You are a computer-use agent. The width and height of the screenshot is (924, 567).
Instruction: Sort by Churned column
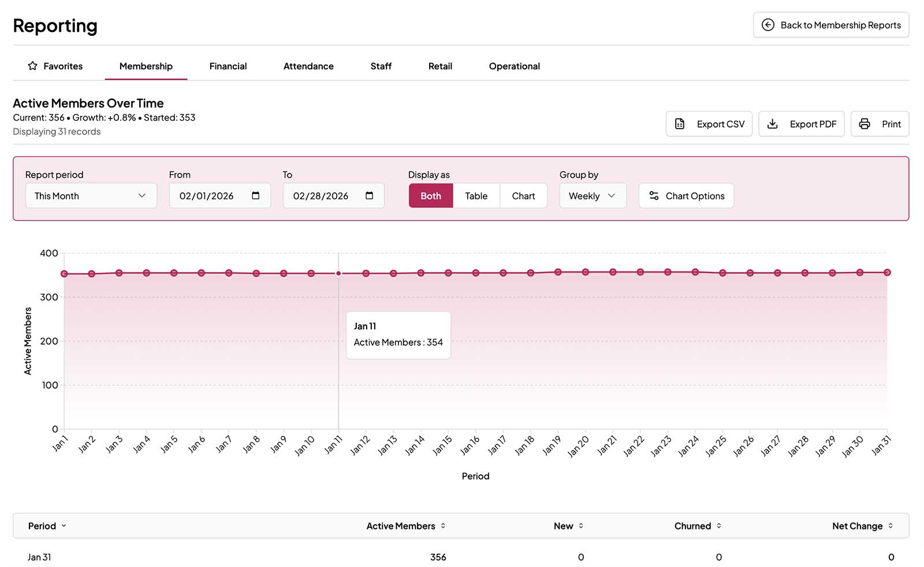coord(719,526)
